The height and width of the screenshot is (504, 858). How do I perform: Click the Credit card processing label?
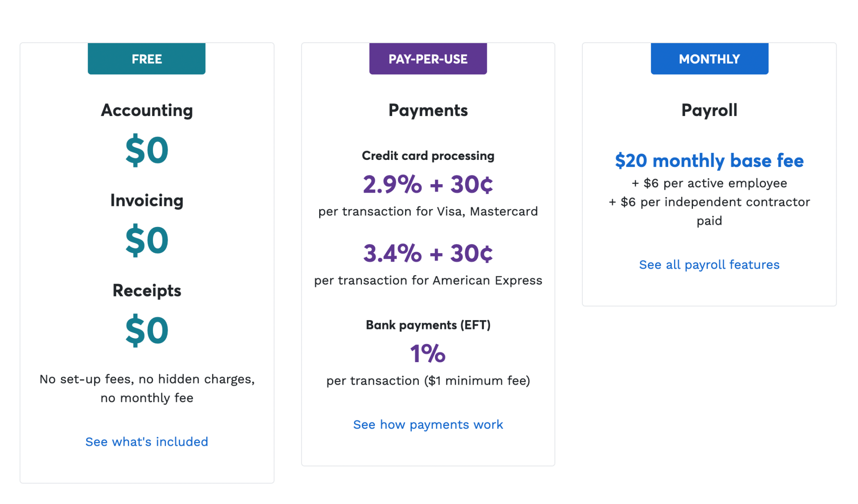tap(428, 156)
